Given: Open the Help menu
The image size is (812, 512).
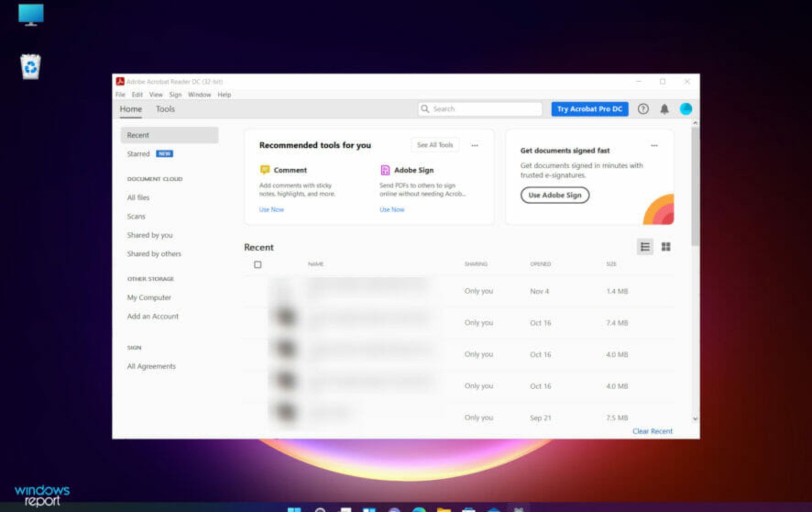Looking at the screenshot, I should (224, 95).
